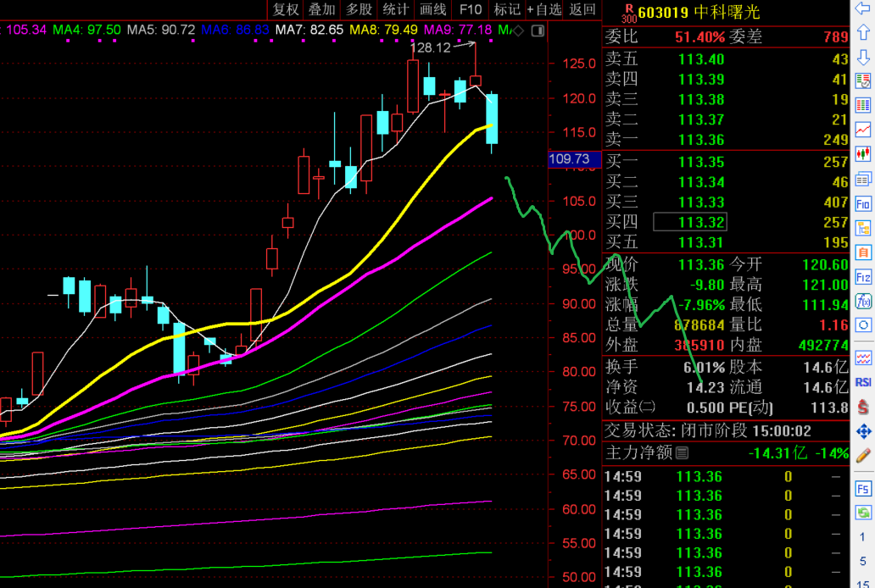The image size is (875, 588).
Task: Click F10 in the top toolbar
Action: click(470, 9)
